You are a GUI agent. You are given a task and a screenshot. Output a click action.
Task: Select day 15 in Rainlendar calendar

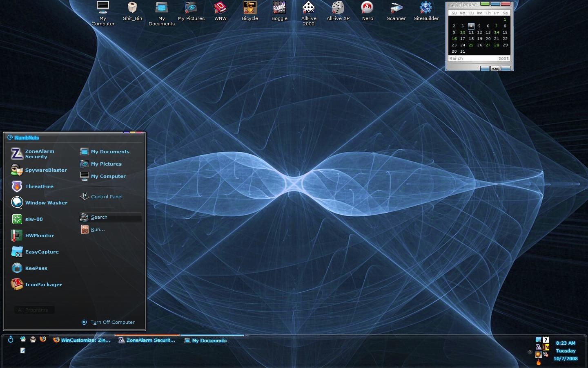tap(505, 32)
